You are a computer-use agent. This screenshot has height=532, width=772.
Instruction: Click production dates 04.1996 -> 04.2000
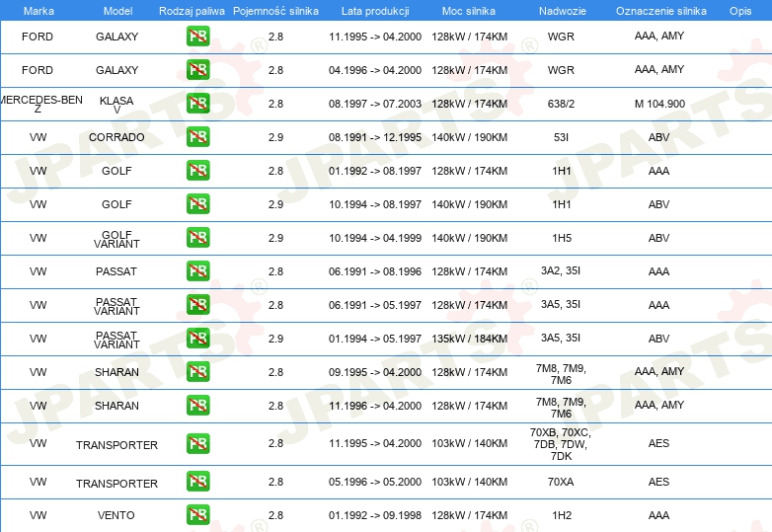pos(375,70)
